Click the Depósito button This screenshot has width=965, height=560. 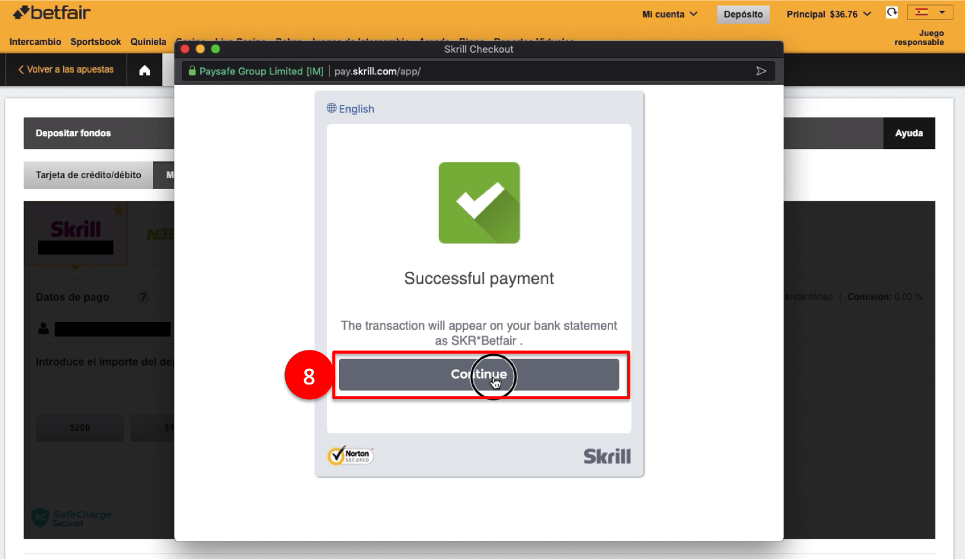[743, 14]
